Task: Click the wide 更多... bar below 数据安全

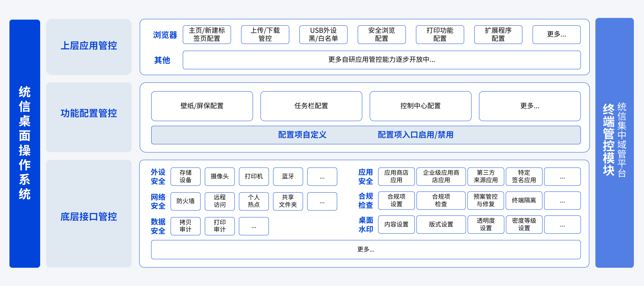Action: (366, 249)
